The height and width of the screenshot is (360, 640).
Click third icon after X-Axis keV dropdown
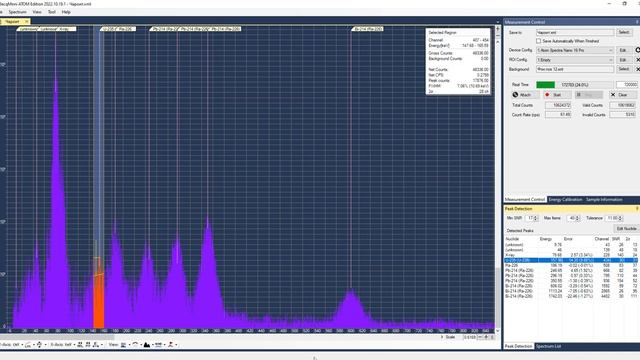coord(96,345)
